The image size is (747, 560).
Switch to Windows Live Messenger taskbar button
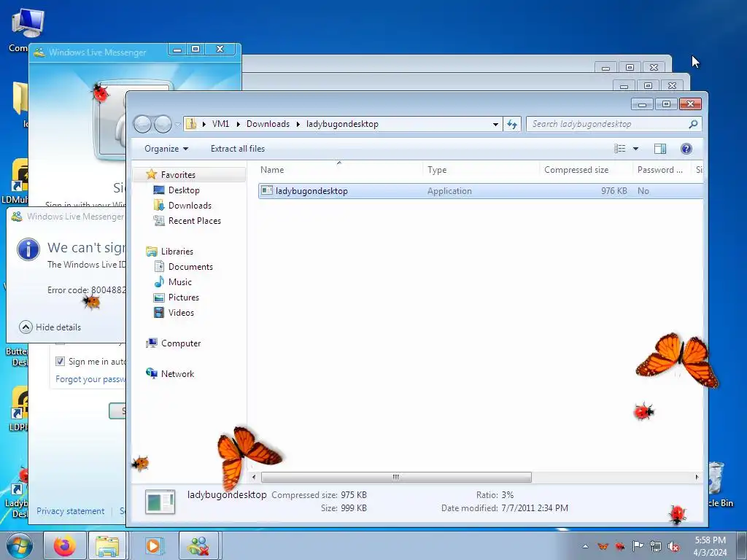pyautogui.click(x=198, y=545)
